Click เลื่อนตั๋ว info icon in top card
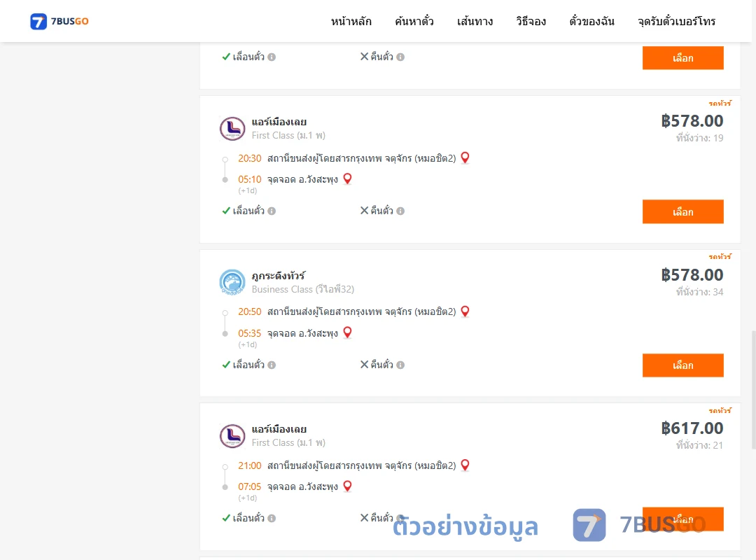 pyautogui.click(x=272, y=57)
